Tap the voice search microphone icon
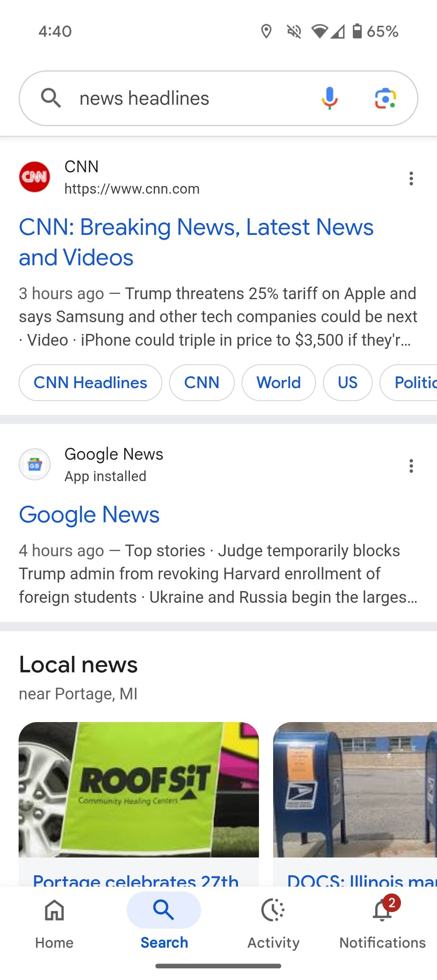Viewport: 437px width, 980px height. pos(329,98)
